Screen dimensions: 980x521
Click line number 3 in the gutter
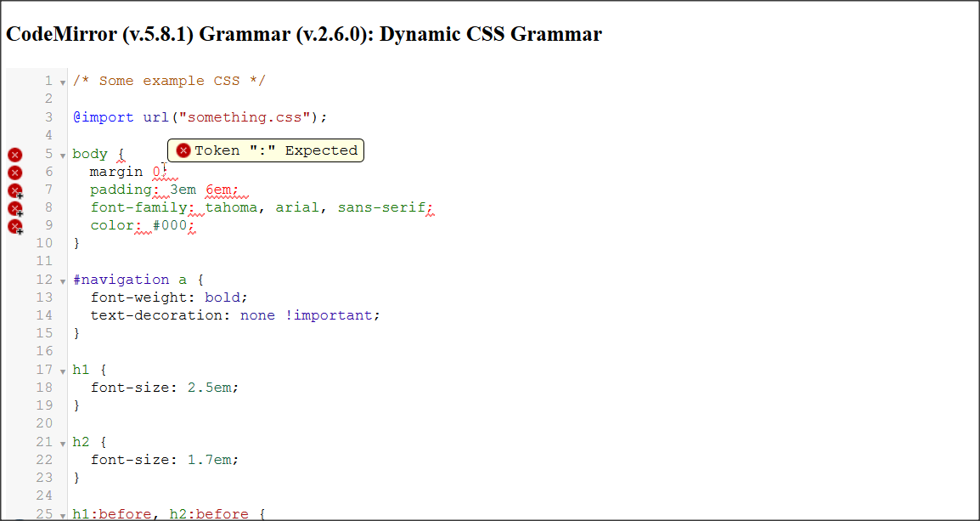[x=48, y=117]
